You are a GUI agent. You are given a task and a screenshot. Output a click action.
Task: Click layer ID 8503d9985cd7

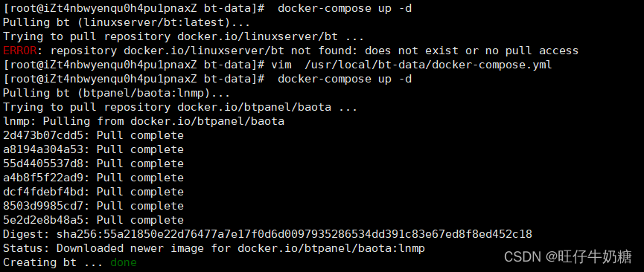[x=43, y=206]
